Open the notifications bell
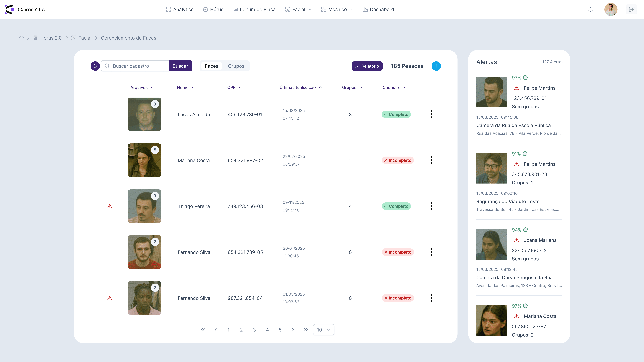The height and width of the screenshot is (362, 644). 591,9
